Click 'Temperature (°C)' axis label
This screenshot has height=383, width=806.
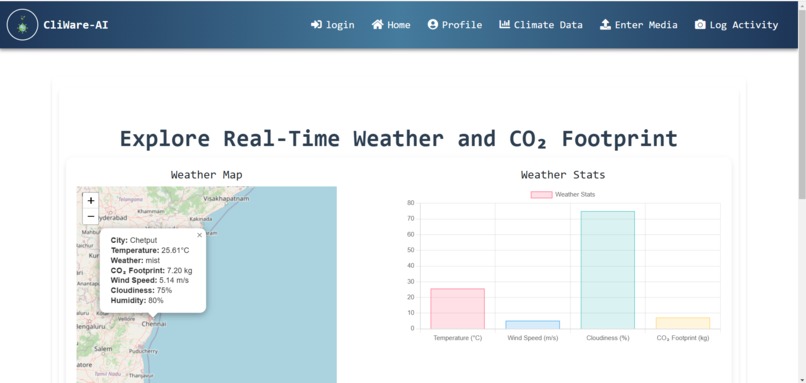pos(457,338)
